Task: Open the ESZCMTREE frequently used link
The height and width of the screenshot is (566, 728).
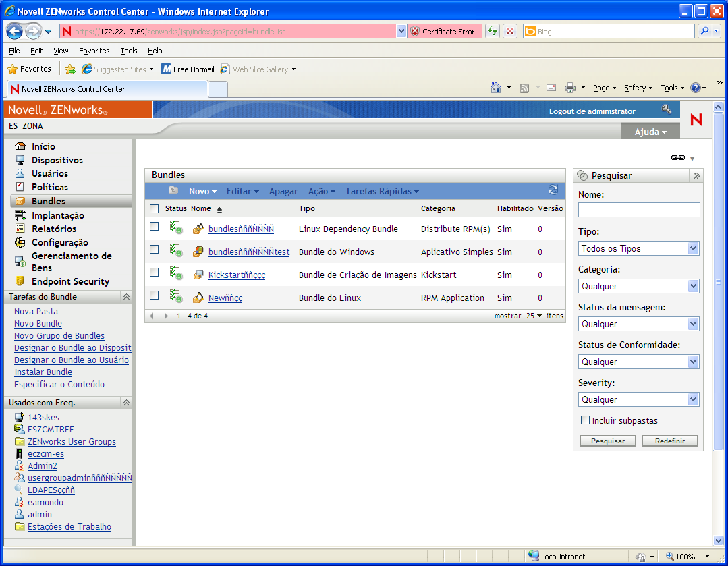Action: 51,430
